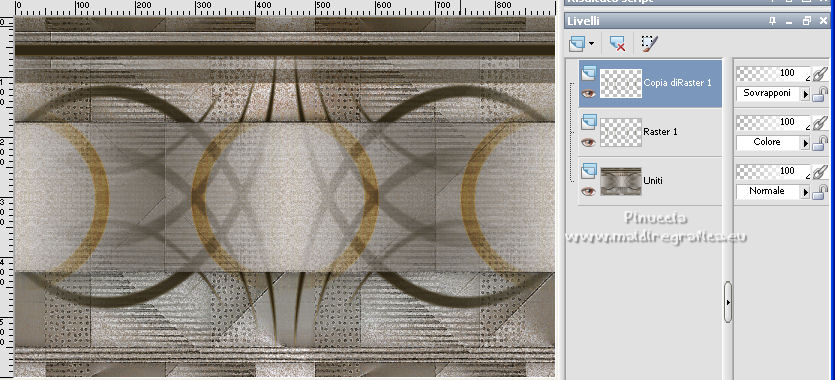The width and height of the screenshot is (835, 380).
Task: Click the pin icon on Livelli panel
Action: coord(773,21)
